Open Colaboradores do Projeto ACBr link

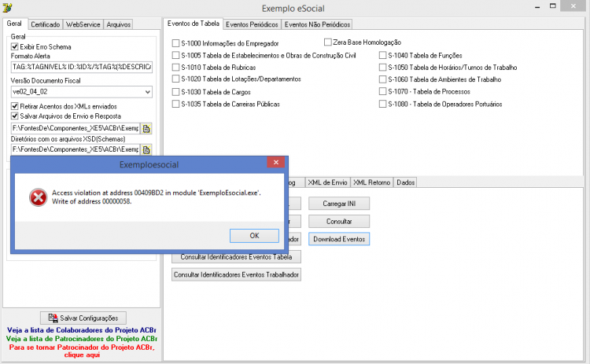click(x=82, y=329)
